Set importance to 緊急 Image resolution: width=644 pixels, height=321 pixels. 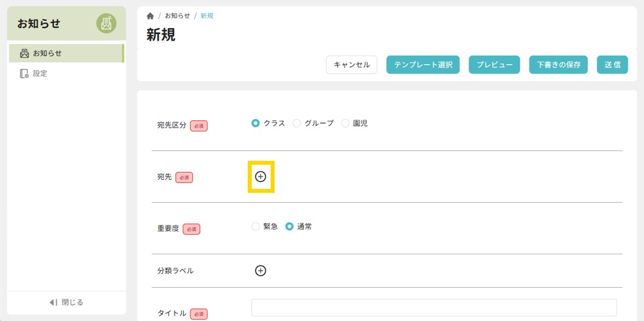(256, 227)
